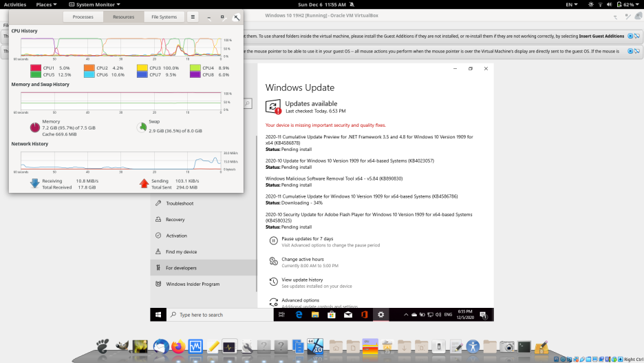Open Advanced options in Windows Update
This screenshot has width=644, height=363.
pyautogui.click(x=300, y=300)
